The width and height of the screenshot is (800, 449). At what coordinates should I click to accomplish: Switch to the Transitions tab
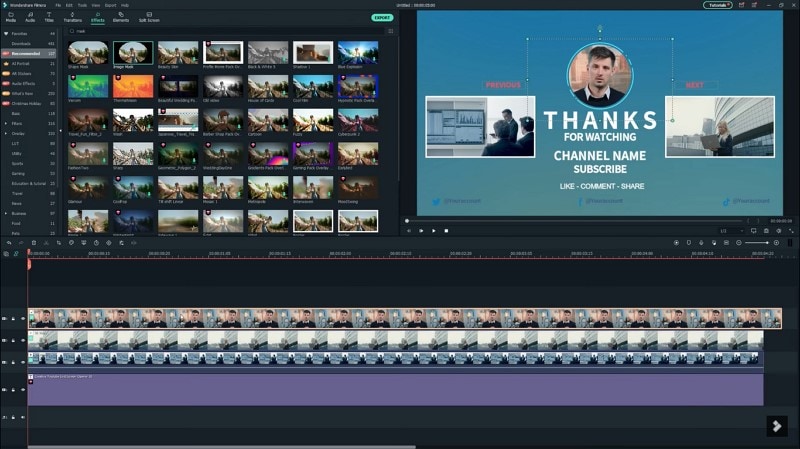pos(72,17)
